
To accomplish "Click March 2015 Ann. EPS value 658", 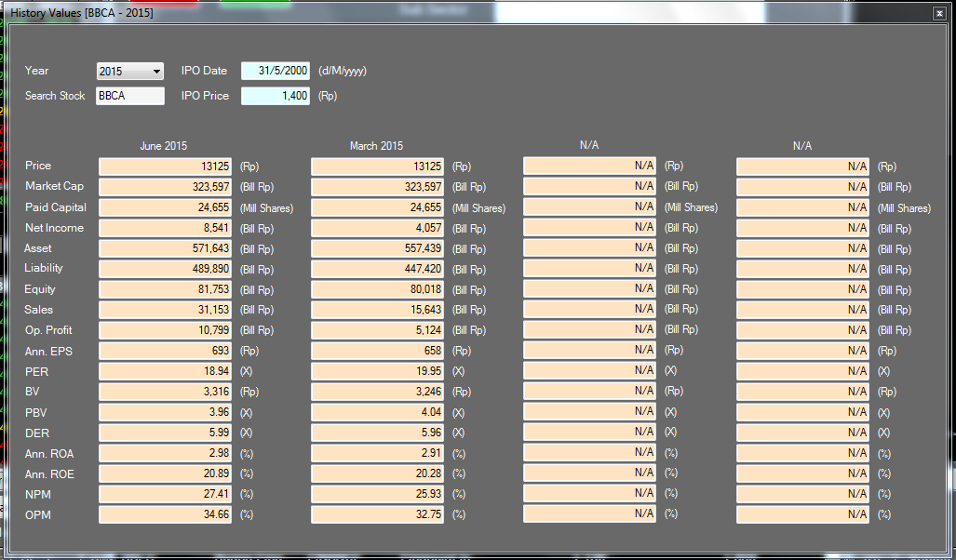I will coord(377,351).
